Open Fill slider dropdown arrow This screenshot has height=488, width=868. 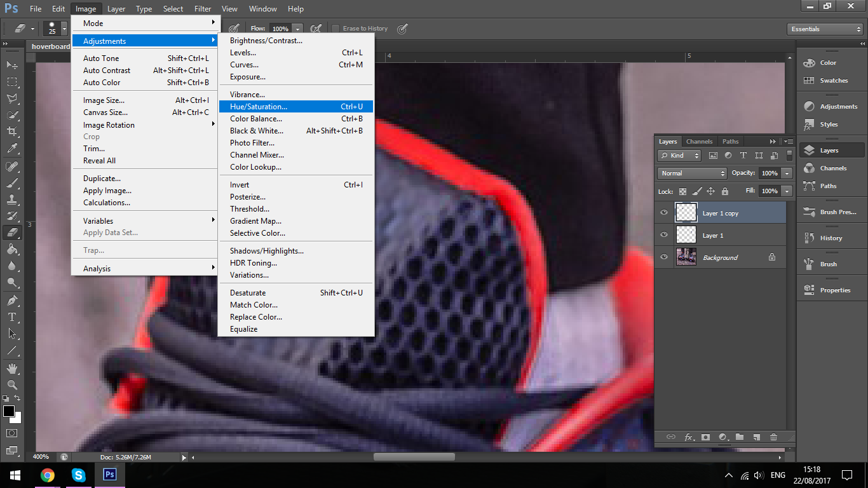point(787,191)
